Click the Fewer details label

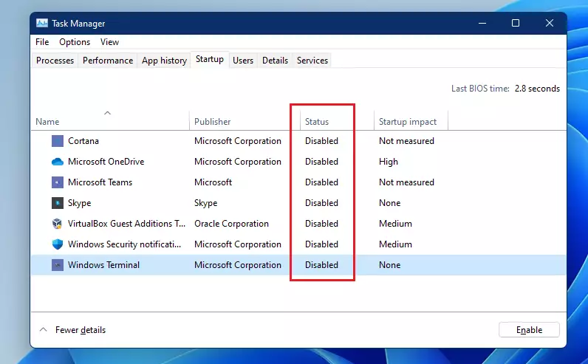[81, 330]
